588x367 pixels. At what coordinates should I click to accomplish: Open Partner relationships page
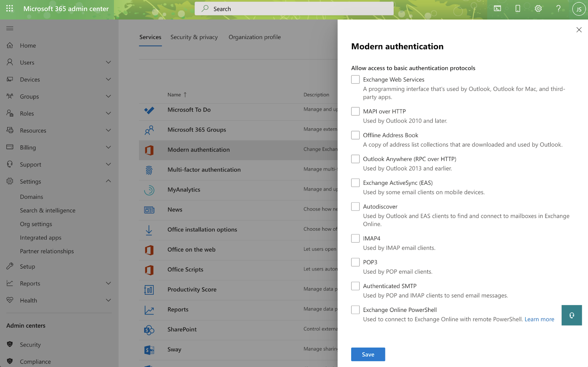[47, 251]
